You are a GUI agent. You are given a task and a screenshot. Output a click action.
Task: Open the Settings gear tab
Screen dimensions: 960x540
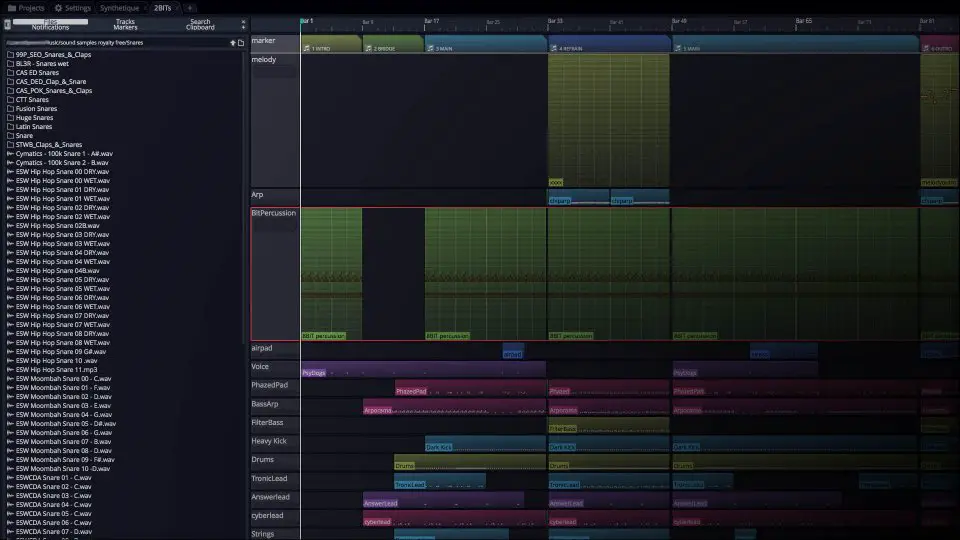pyautogui.click(x=72, y=8)
